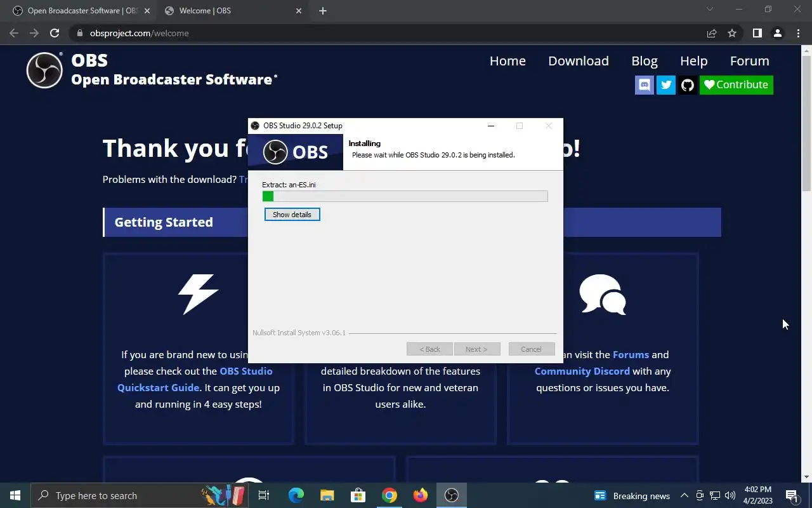Click the Getting Started heading
Viewport: 812px width, 508px height.
[x=164, y=222]
